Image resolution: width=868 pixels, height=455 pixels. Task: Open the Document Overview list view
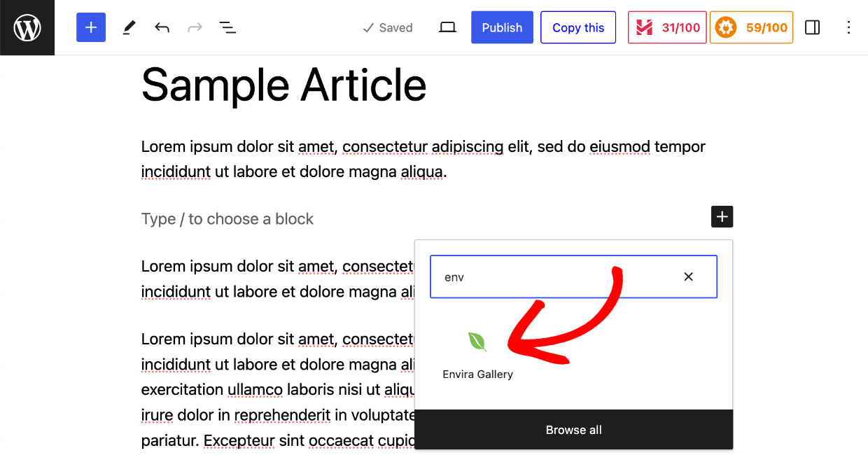(x=227, y=27)
